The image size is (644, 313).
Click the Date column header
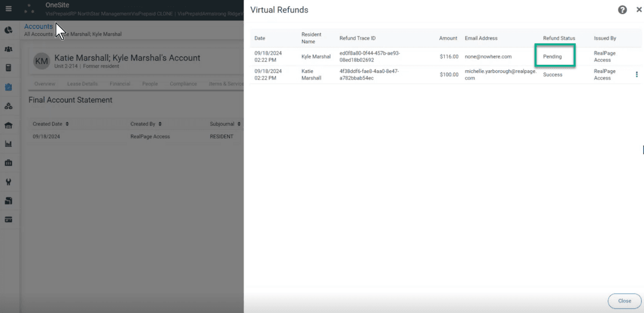coord(260,38)
